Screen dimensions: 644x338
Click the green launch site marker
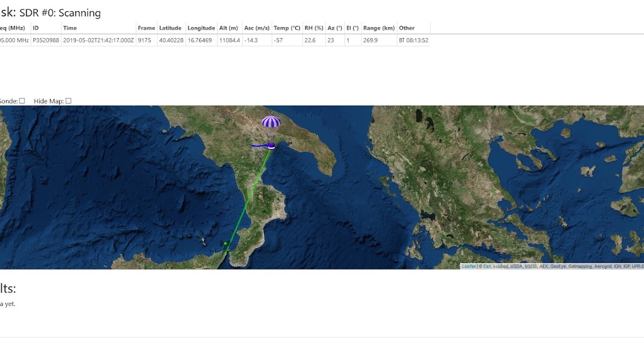pos(225,244)
